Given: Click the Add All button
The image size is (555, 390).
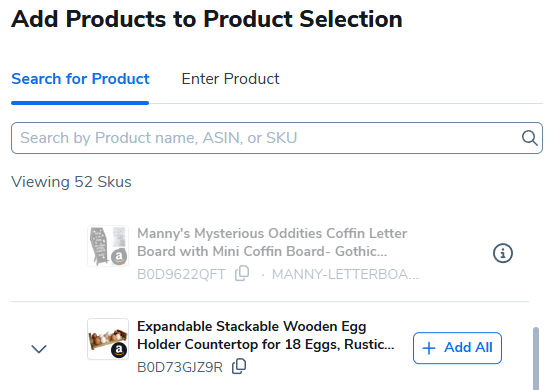Looking at the screenshot, I should coord(457,348).
